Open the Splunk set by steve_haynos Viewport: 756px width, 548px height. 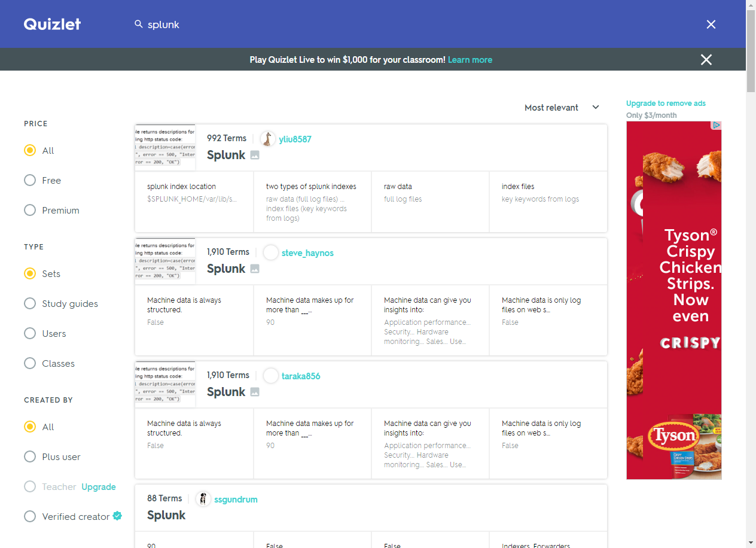pyautogui.click(x=226, y=269)
